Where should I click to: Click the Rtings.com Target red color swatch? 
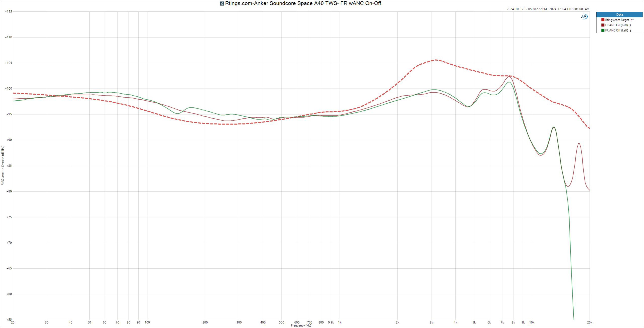coord(603,20)
